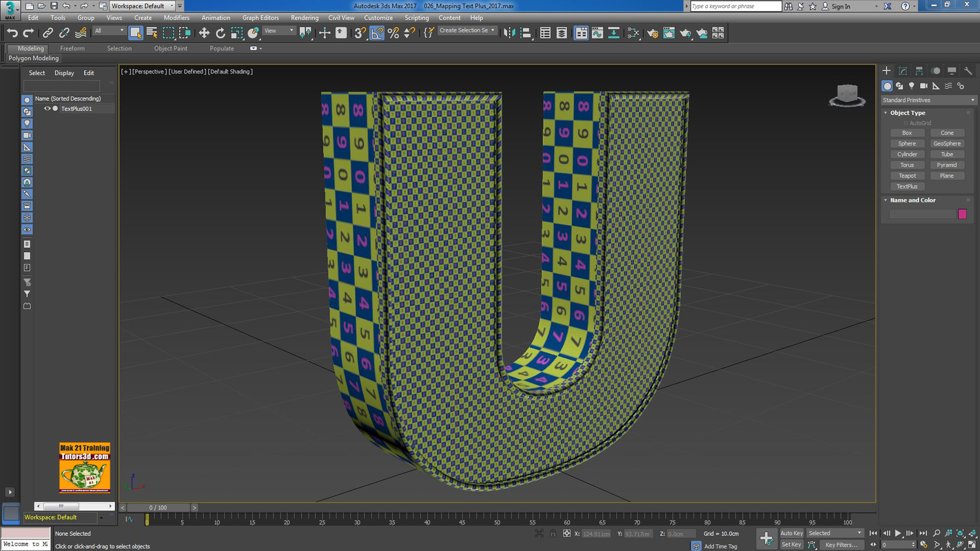Viewport: 980px width, 551px height.
Task: Switch to the Modify panel tab
Action: 903,71
